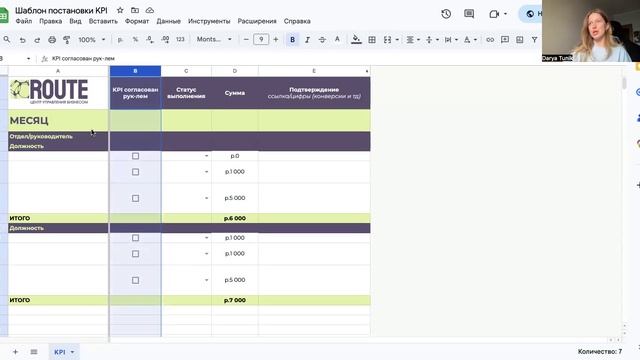Viewport: 640px width, 360px height.
Task: Open status dropdown in р.0 row
Action: (206, 156)
